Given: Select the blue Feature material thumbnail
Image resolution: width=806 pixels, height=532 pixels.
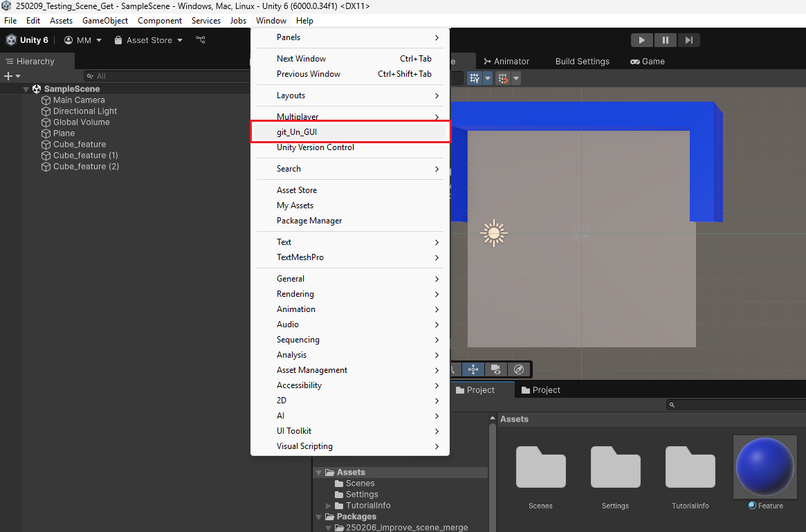Looking at the screenshot, I should [x=765, y=467].
